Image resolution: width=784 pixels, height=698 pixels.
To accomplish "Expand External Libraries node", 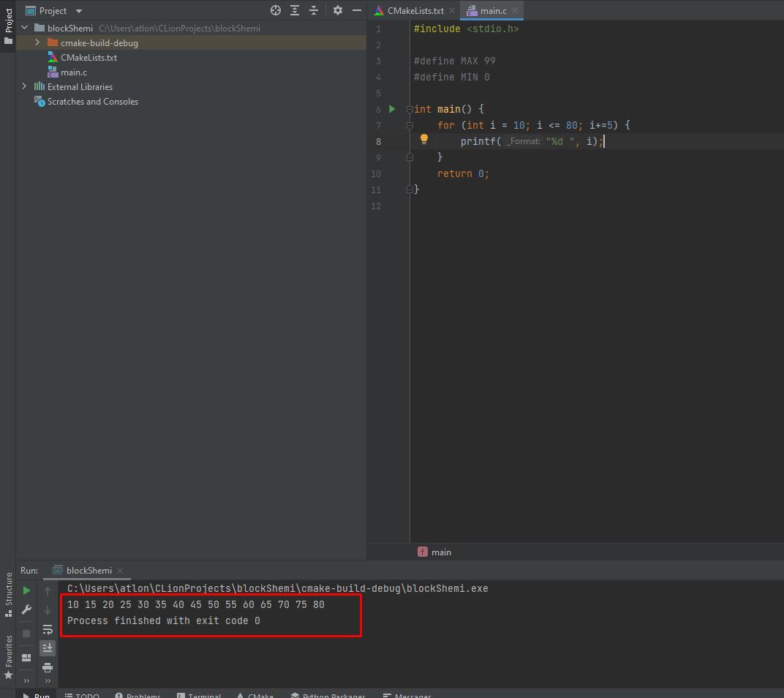I will tap(24, 86).
